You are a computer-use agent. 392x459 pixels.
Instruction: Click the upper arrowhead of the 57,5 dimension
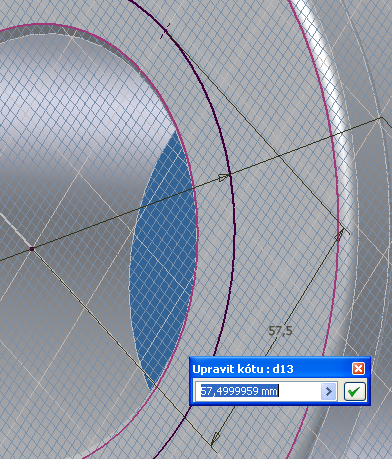(339, 236)
